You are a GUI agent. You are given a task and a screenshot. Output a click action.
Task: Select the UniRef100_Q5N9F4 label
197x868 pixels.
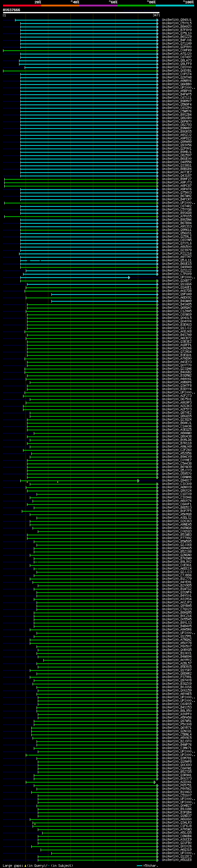(177, 104)
